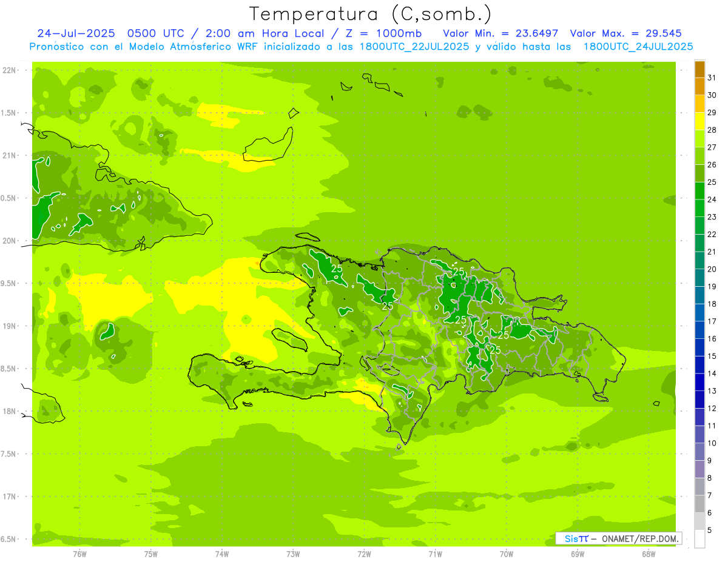Click the 17N latitude axis label
Screen dimensions: 728x562
click(x=8, y=497)
